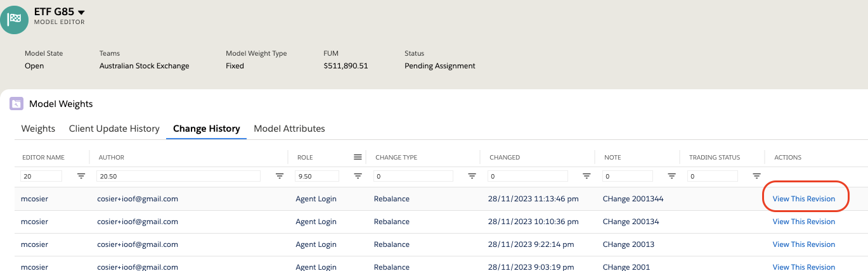868x271 pixels.
Task: Click the Note column filter icon
Action: point(672,176)
